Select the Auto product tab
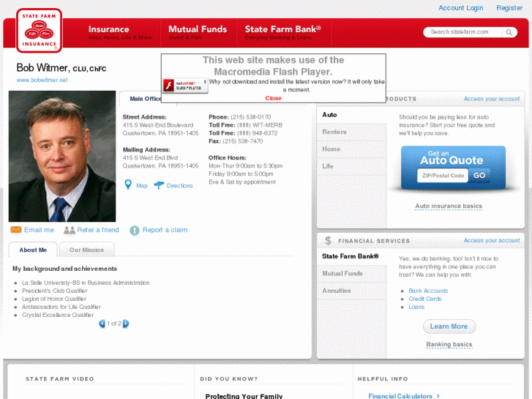 tap(352, 115)
